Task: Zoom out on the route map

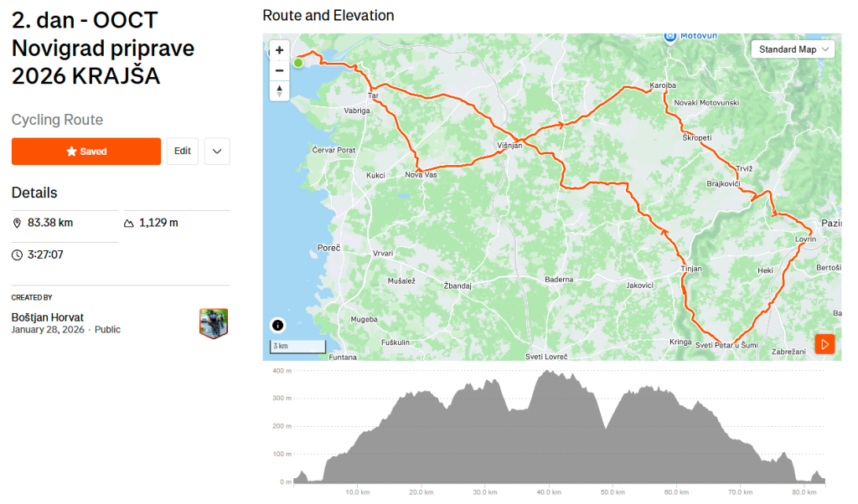Action: click(x=279, y=70)
